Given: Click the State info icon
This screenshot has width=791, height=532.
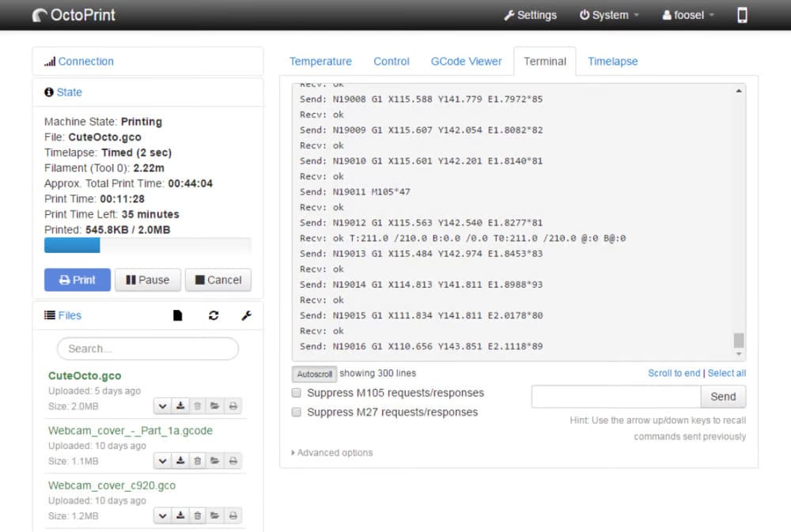Looking at the screenshot, I should 49,92.
